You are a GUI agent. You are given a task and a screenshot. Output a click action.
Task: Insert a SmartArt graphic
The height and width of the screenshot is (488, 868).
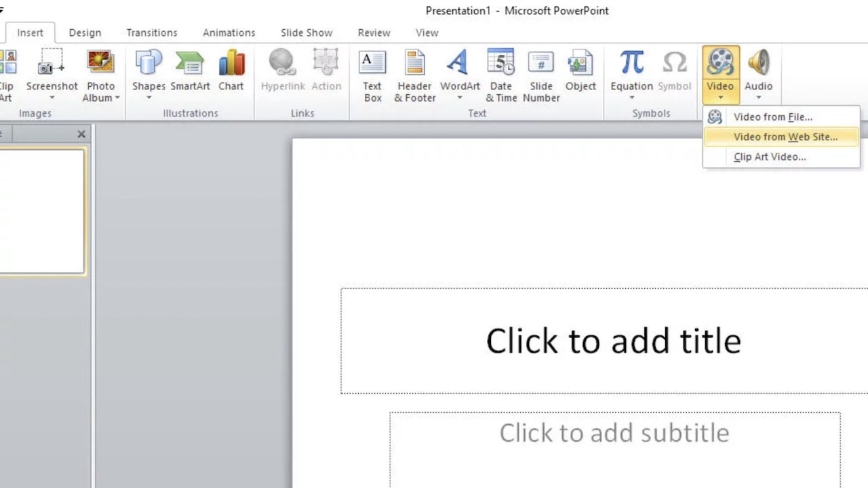pos(190,70)
